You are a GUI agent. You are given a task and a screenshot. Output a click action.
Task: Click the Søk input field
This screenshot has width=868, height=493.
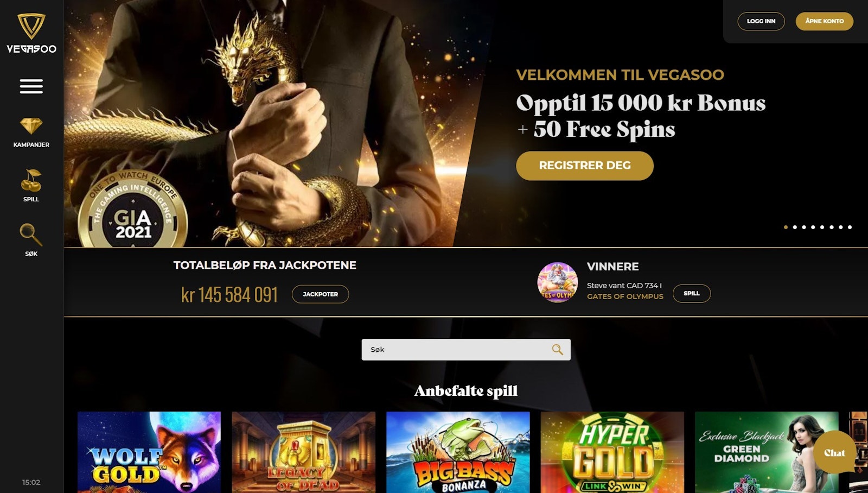tap(466, 350)
